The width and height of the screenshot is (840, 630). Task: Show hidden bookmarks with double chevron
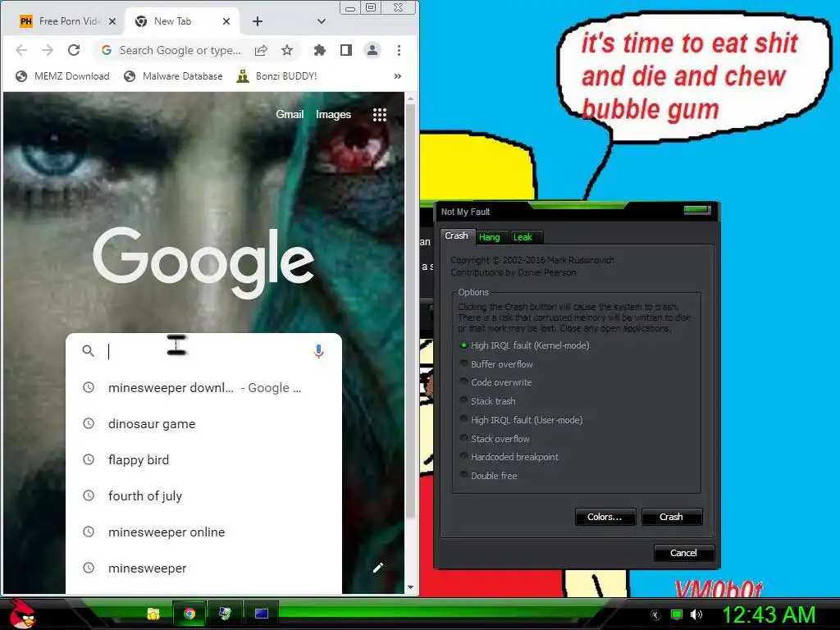[398, 76]
